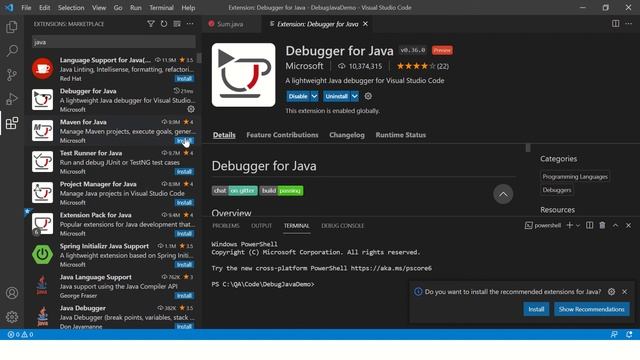The height and width of the screenshot is (360, 640).
Task: Open the Run menu
Action: [x=136, y=8]
